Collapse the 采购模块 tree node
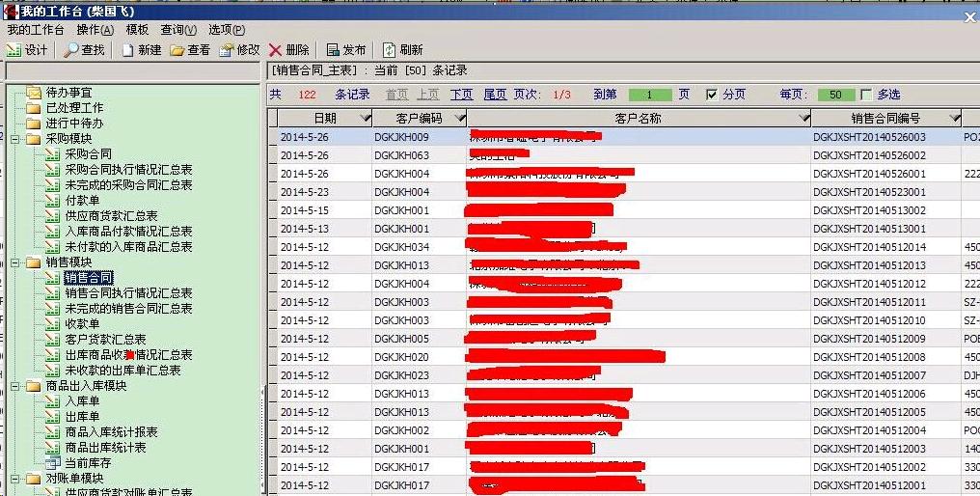 pos(17,139)
